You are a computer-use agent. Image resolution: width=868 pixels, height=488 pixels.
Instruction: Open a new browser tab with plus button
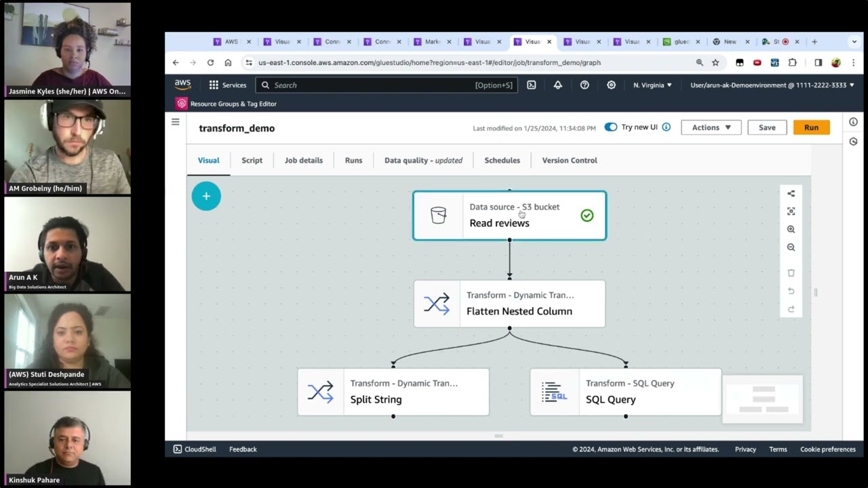coord(814,42)
